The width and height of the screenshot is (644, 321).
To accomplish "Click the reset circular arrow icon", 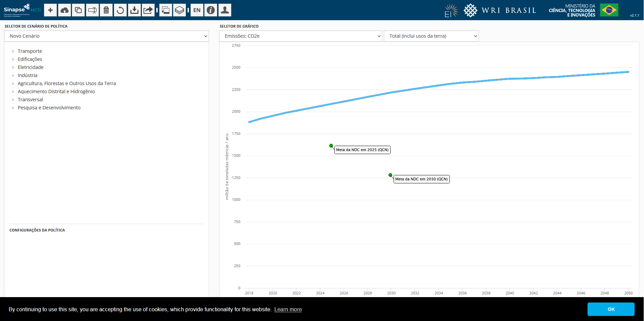I will coord(120,10).
